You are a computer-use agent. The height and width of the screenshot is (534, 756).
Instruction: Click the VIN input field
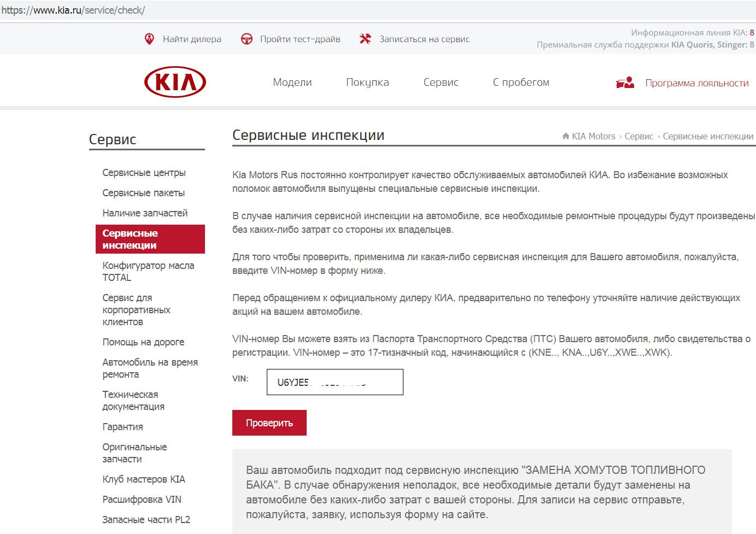[335, 382]
